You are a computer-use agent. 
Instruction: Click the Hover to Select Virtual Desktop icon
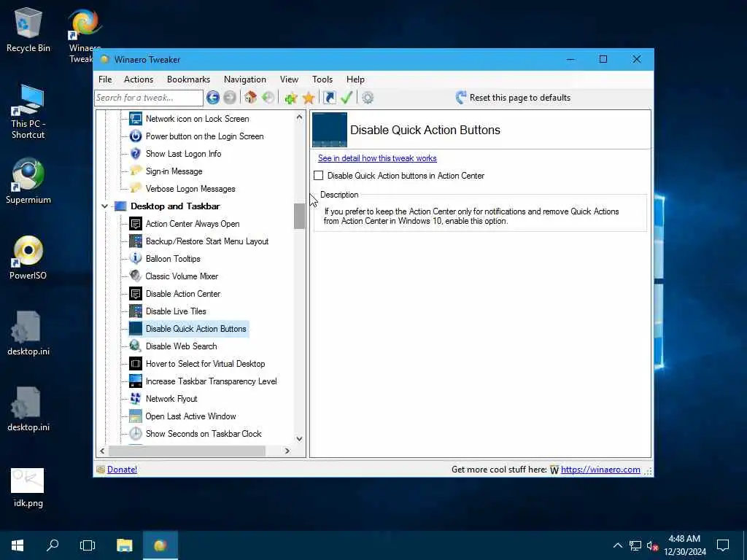[x=136, y=364]
